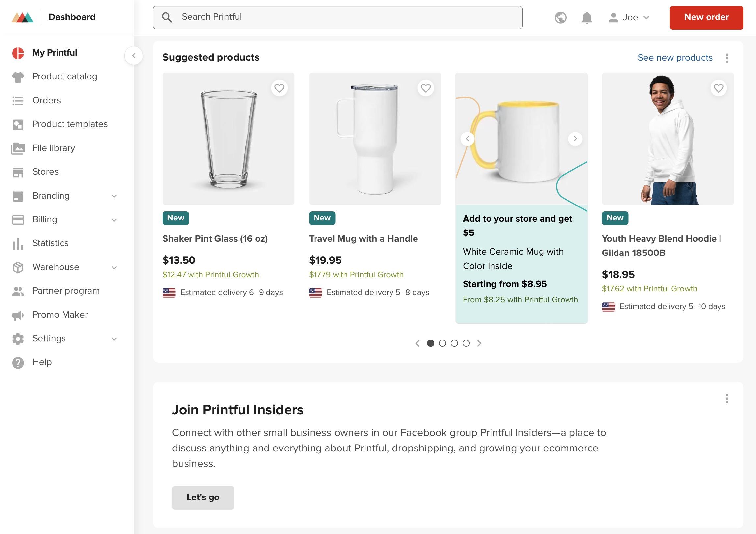This screenshot has height=534, width=756.
Task: Open the globe language selector icon
Action: pyautogui.click(x=560, y=17)
